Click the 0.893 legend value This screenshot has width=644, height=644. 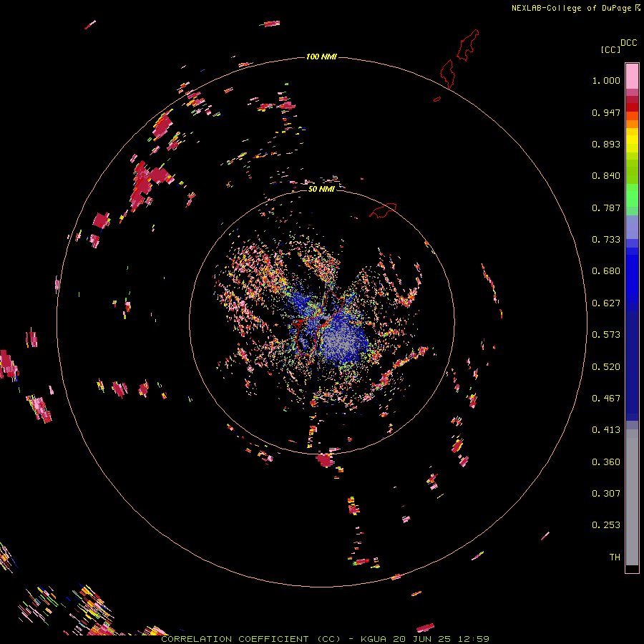click(606, 144)
